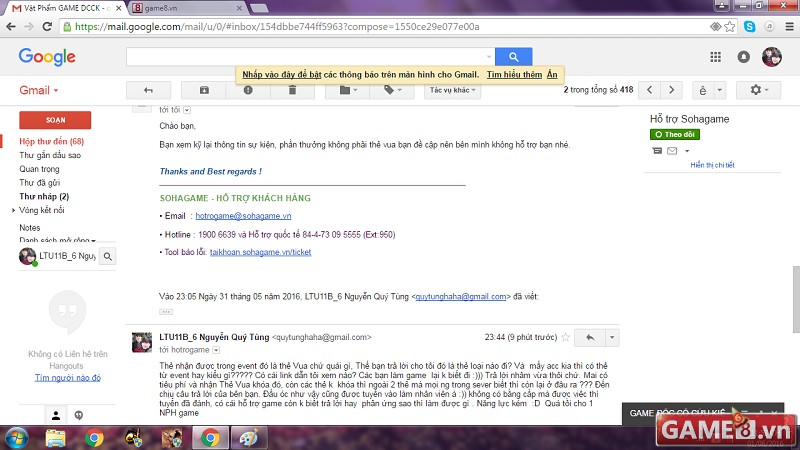800x450 pixels.
Task: Open Google apps grid
Action: click(x=715, y=57)
